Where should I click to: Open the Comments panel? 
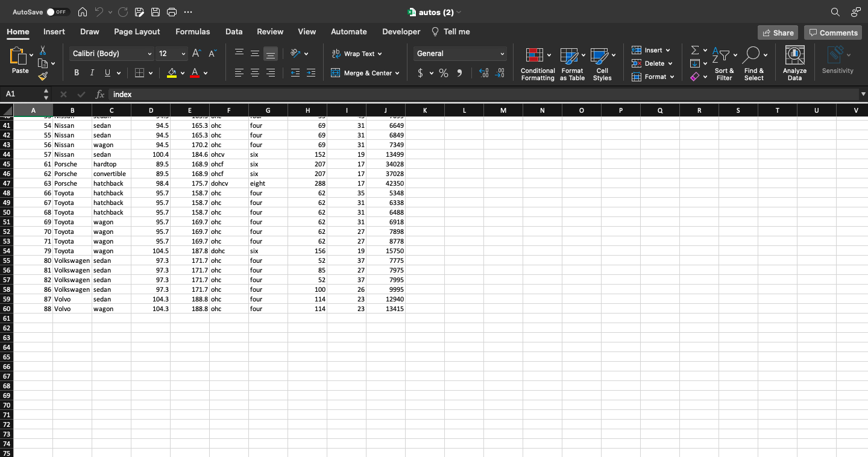click(x=832, y=32)
